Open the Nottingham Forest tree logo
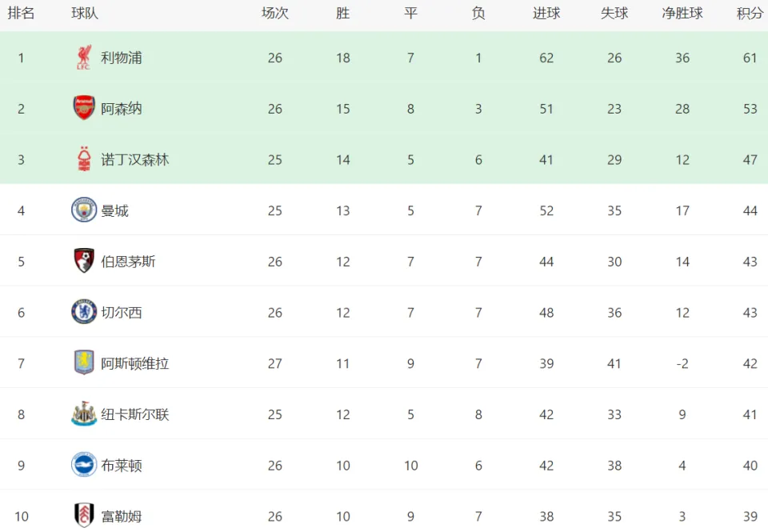This screenshot has height=532, width=768. coord(84,159)
